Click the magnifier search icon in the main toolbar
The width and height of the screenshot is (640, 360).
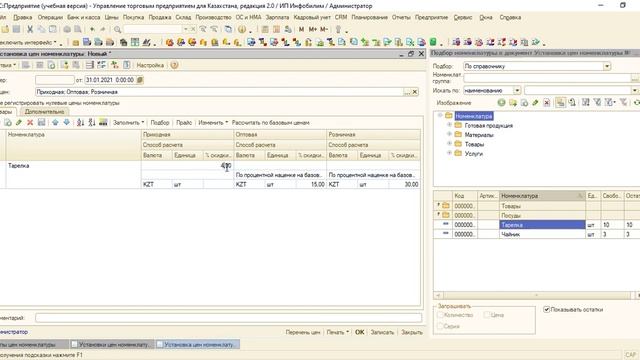(118, 29)
